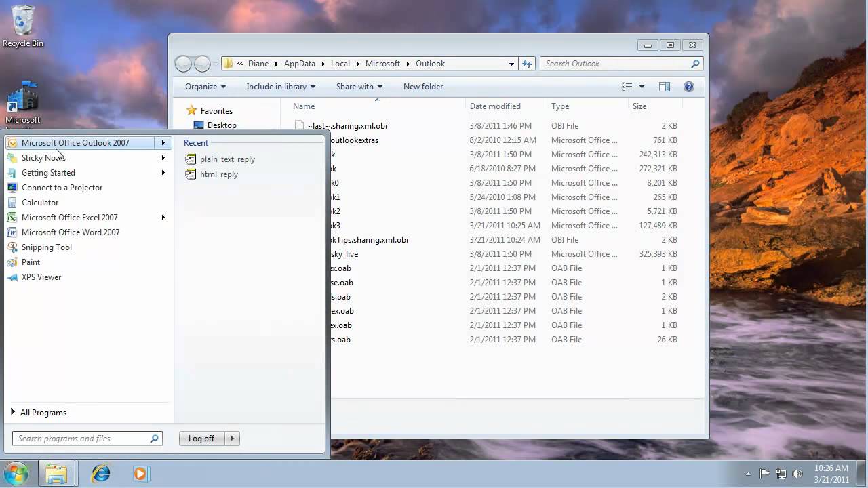This screenshot has width=868, height=488.
Task: Click the Action Center flag tray icon
Action: click(765, 474)
